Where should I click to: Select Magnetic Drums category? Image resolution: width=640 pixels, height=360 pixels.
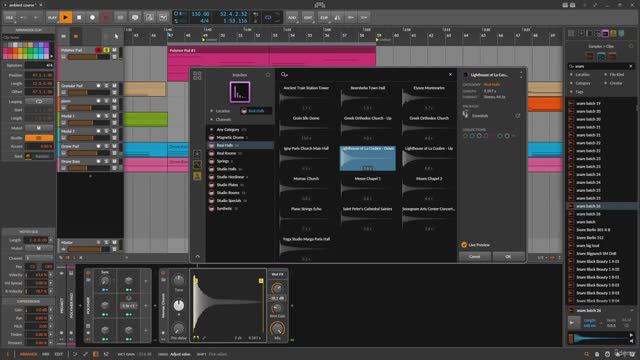pos(241,138)
